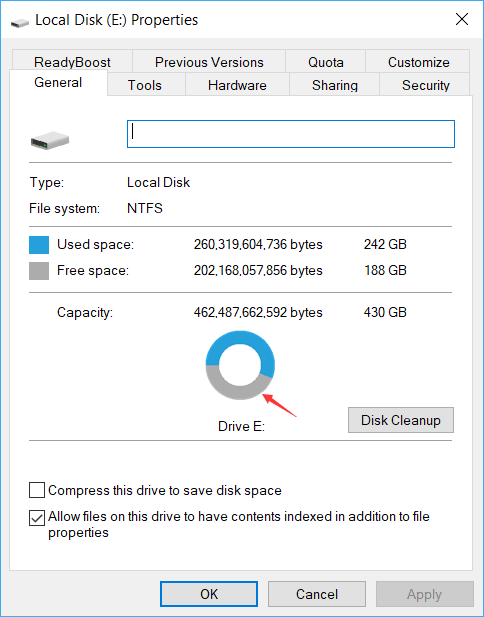The image size is (484, 617).
Task: Uncheck Allow files to have contents indexed
Action: 37,518
